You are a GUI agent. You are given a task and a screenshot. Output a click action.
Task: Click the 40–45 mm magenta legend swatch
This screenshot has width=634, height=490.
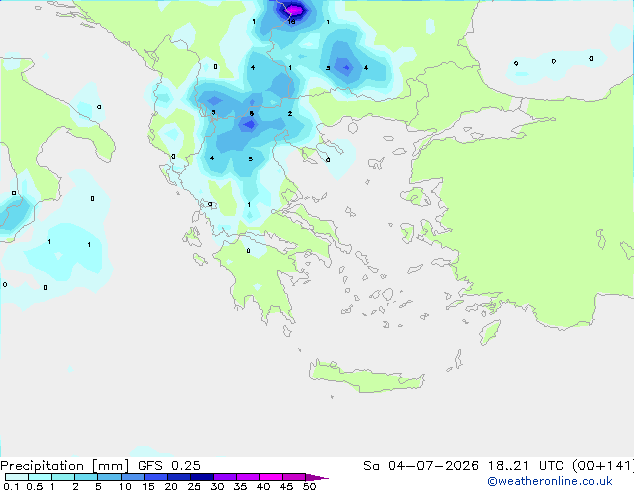point(271,477)
